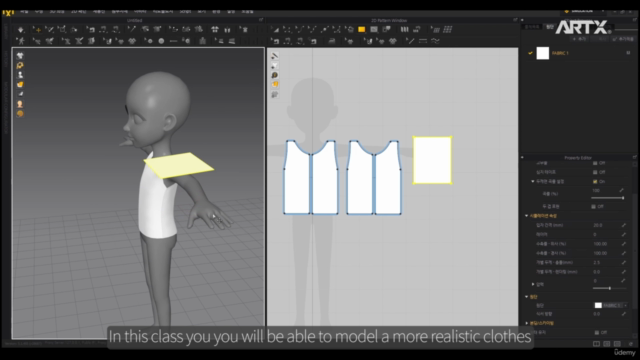Click the three vertical bars icon in 2D toolbar
640x360 pixels.
coord(404,29)
